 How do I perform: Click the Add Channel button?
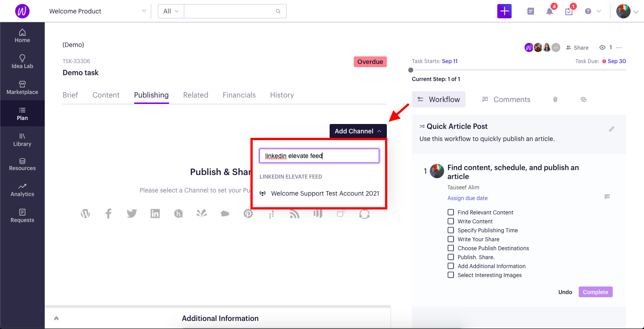point(358,131)
